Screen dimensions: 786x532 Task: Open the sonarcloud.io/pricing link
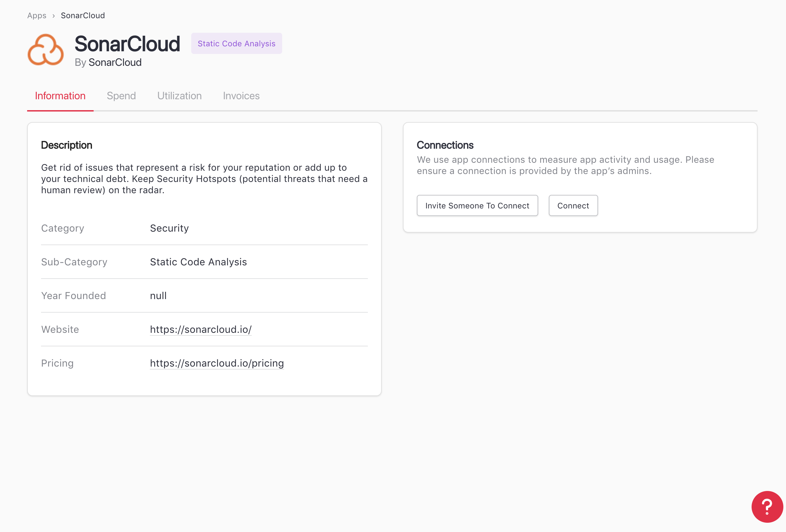point(216,363)
